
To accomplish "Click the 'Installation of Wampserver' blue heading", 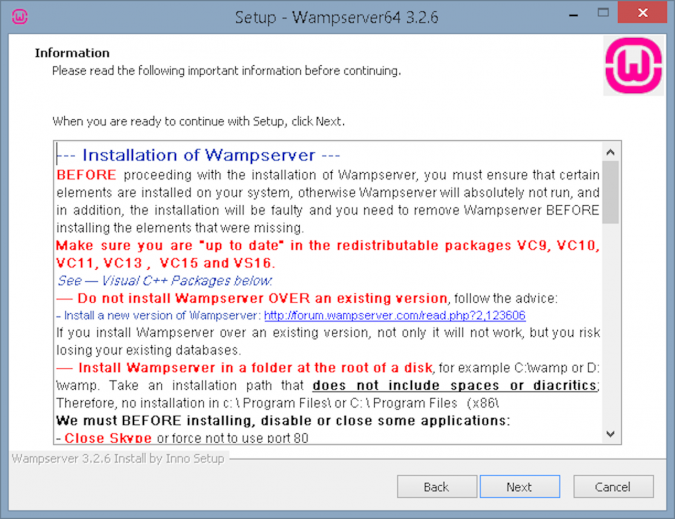I will point(198,156).
